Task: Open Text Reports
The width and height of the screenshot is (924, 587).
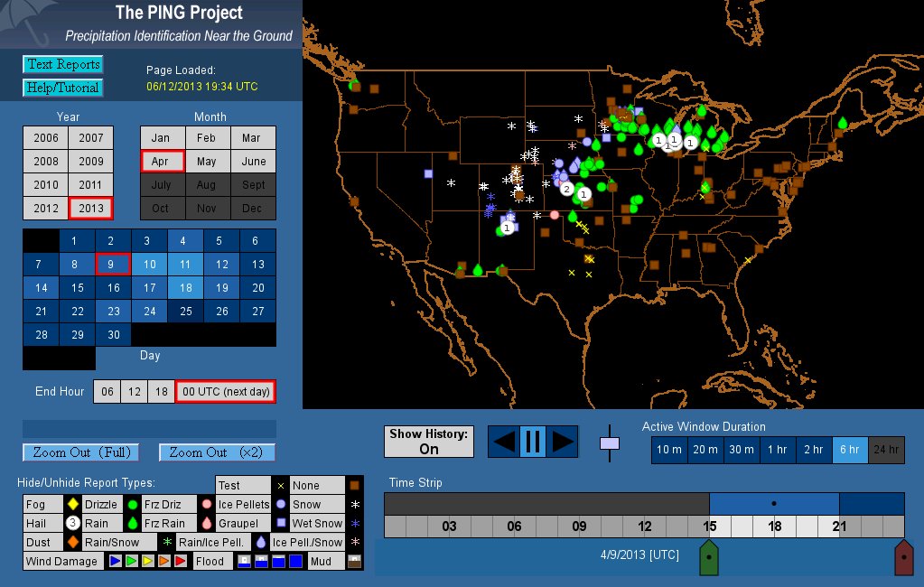Action: (x=62, y=64)
